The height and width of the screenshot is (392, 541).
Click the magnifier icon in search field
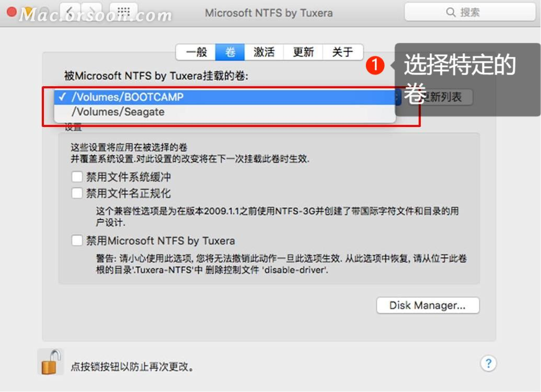[x=450, y=12]
